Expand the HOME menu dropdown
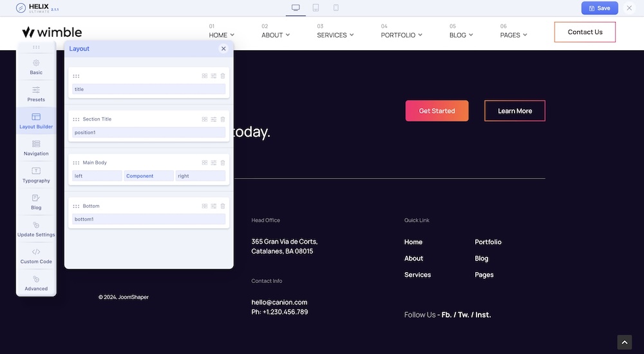This screenshot has width=644, height=354. (x=222, y=35)
